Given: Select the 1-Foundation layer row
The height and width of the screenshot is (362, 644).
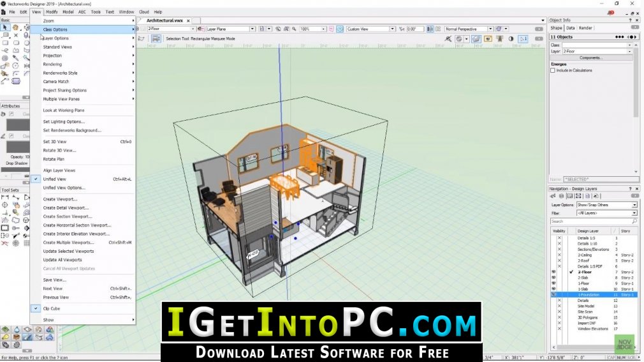Looking at the screenshot, I should (594, 295).
